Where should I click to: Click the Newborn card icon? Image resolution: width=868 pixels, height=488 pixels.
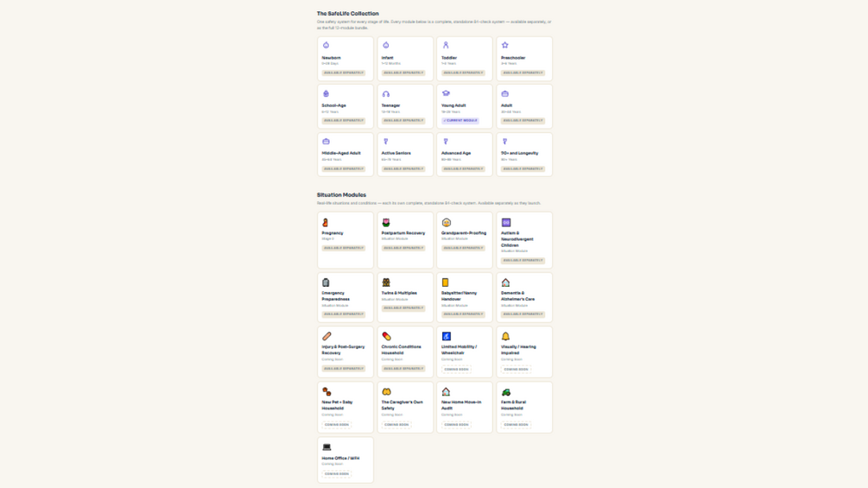point(326,46)
